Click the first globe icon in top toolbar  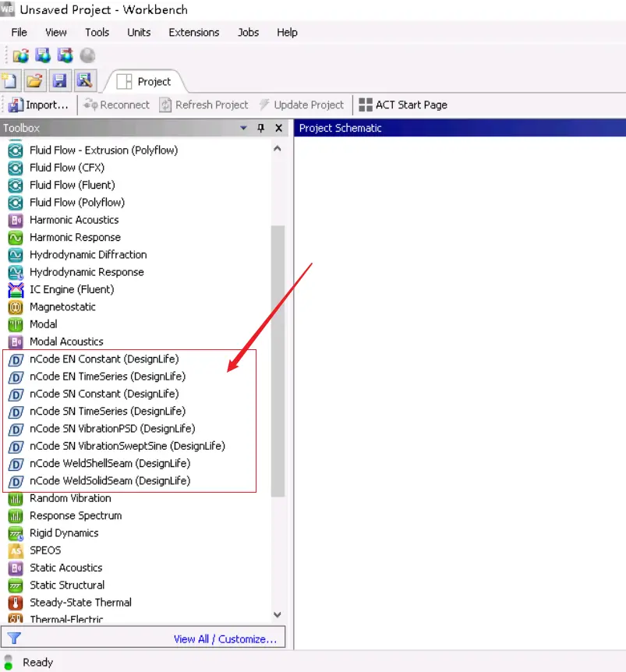[x=20, y=55]
